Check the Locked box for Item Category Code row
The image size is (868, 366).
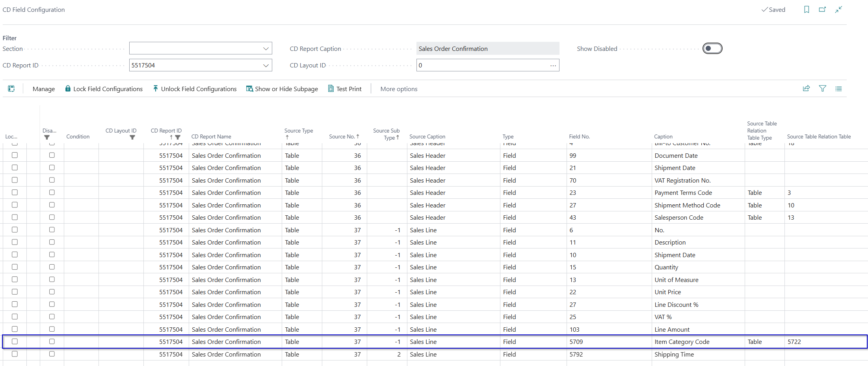[x=15, y=342]
